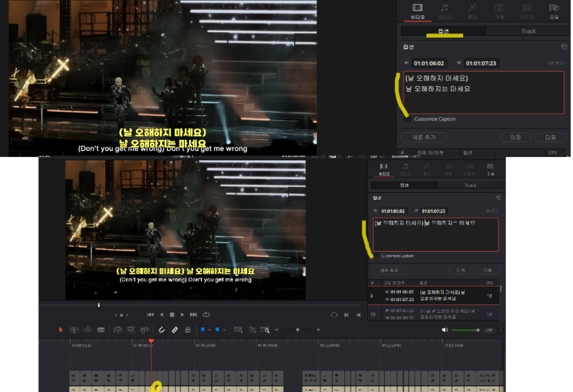Select the red arrow Selection tool

tap(61, 330)
